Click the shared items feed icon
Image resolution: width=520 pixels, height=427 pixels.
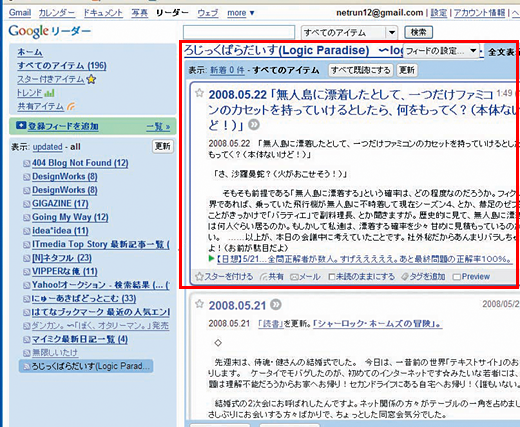71,107
